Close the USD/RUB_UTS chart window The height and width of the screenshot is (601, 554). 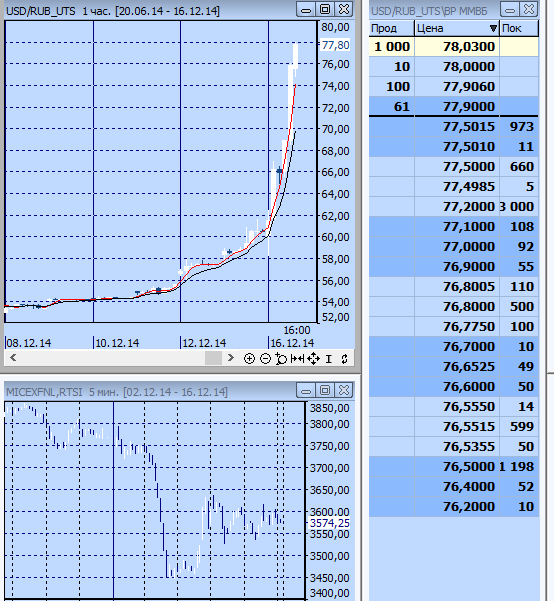344,10
